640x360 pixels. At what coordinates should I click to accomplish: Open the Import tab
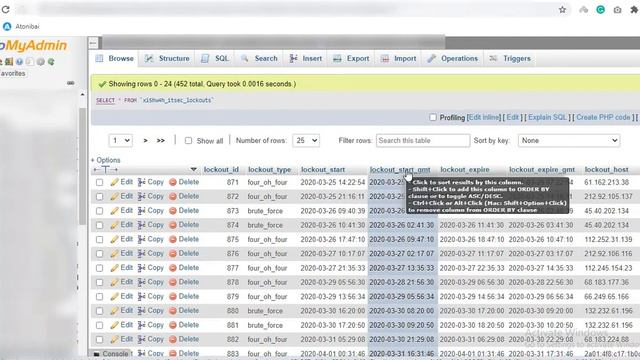(398, 58)
